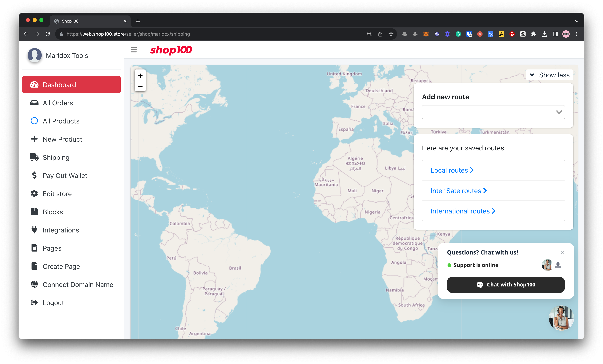This screenshot has width=603, height=364.
Task: Close the chat prompt popup
Action: [x=563, y=252]
